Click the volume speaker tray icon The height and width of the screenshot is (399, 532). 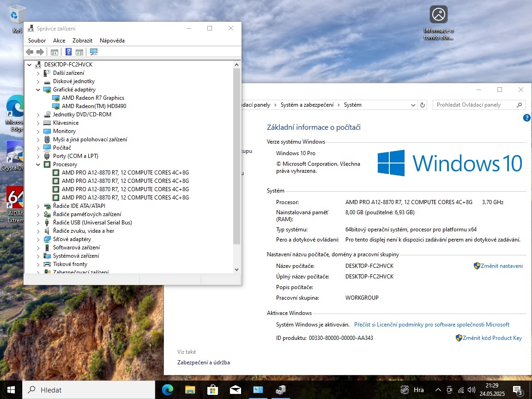click(471, 390)
